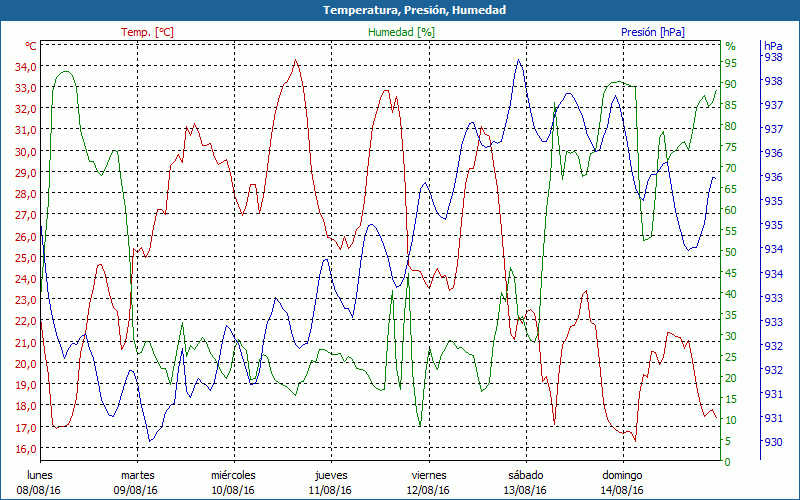
Task: Click the 25,0 temperature axis tick
Action: (x=25, y=258)
